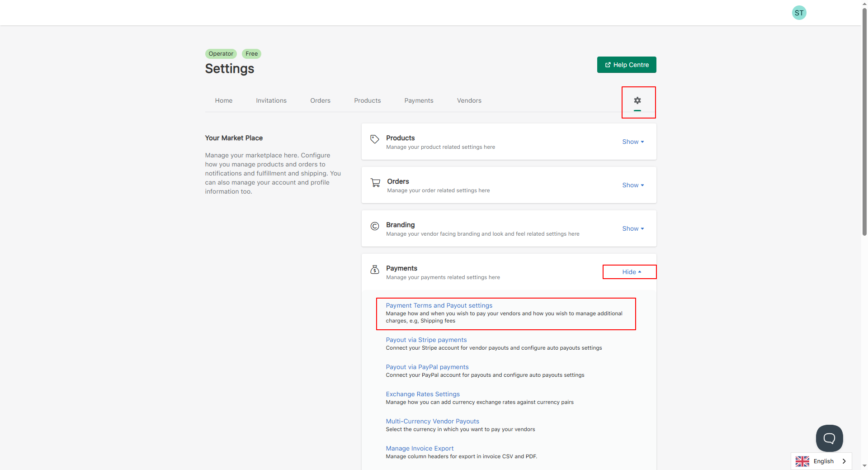The height and width of the screenshot is (470, 868).
Task: Collapse the Payments section with Hide
Action: 632,272
